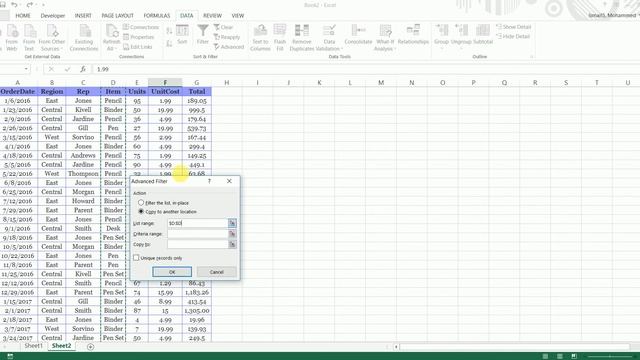640x360 pixels.
Task: Click Edit Links in Connections group
Action: (x=138, y=47)
